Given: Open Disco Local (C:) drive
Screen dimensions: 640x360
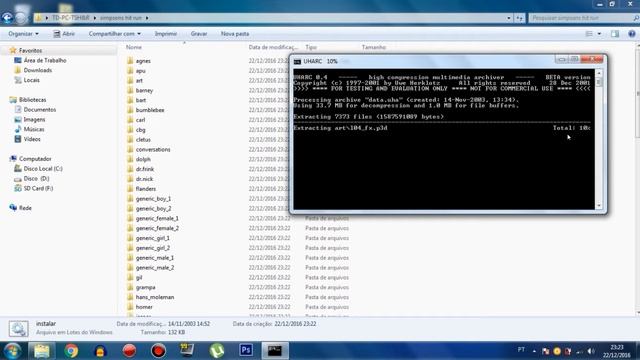Looking at the screenshot, I should tap(43, 169).
